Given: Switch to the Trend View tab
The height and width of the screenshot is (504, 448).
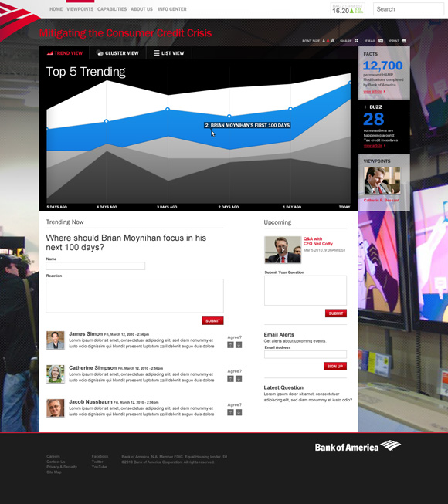Looking at the screenshot, I should click(x=64, y=53).
